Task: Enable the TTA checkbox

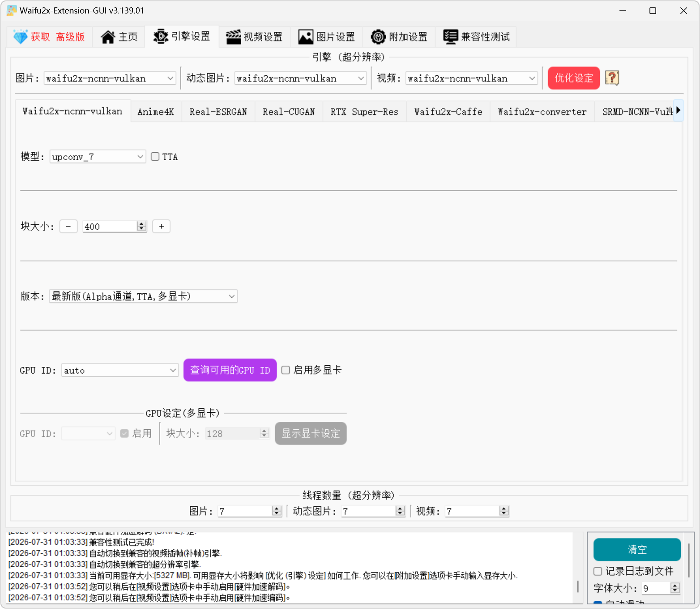Action: pyautogui.click(x=155, y=157)
